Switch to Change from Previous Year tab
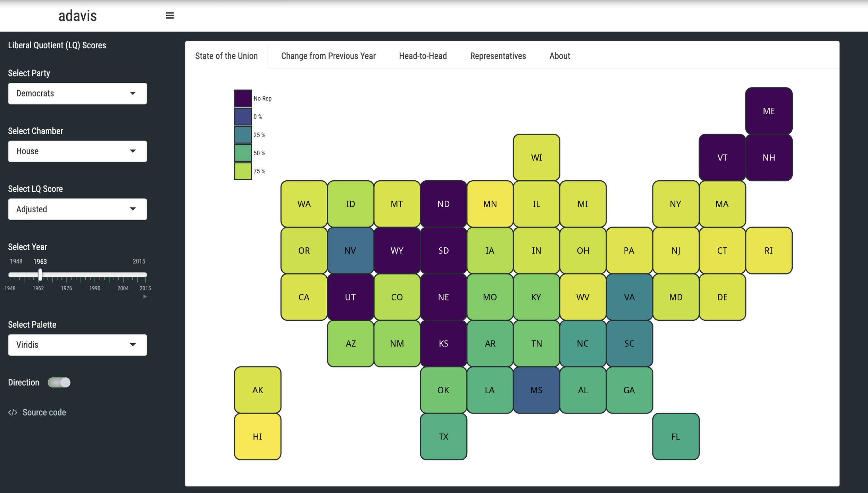Viewport: 868px width, 493px height. 328,56
